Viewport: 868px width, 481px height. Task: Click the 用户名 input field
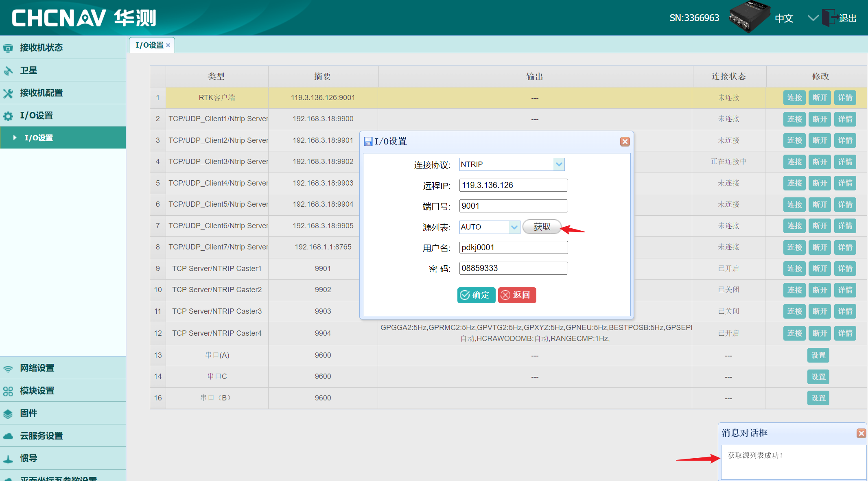click(514, 247)
